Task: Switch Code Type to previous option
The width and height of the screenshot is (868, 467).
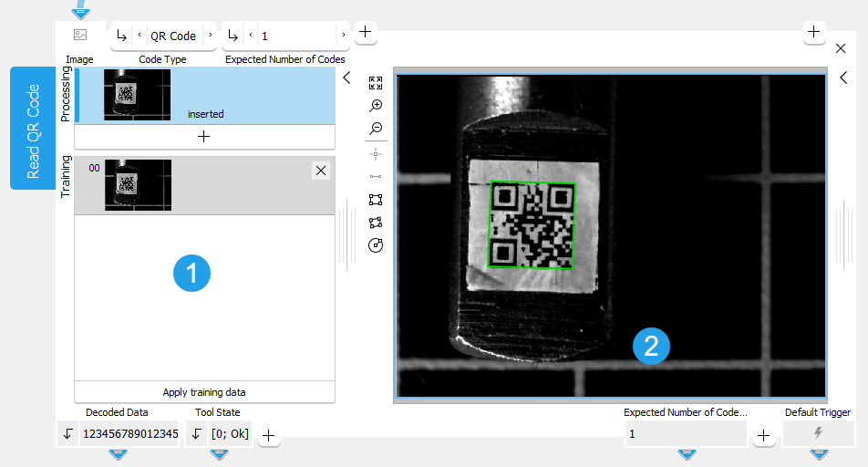Action: pyautogui.click(x=139, y=36)
